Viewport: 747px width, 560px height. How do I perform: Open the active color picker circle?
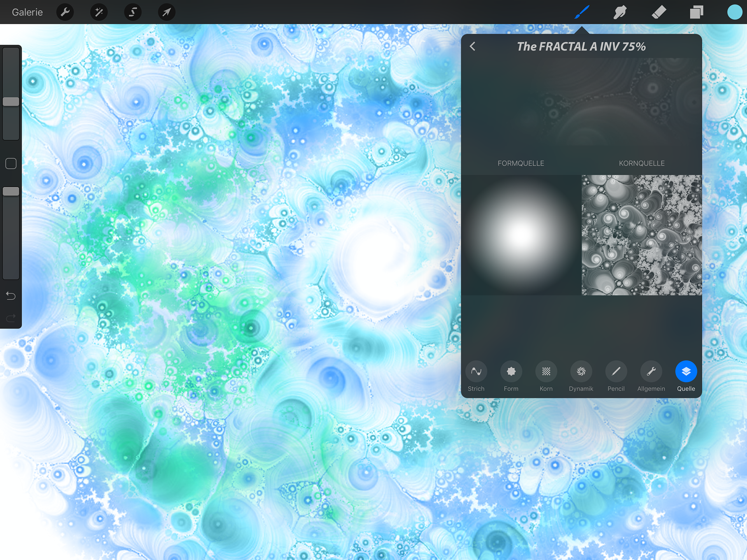[735, 12]
